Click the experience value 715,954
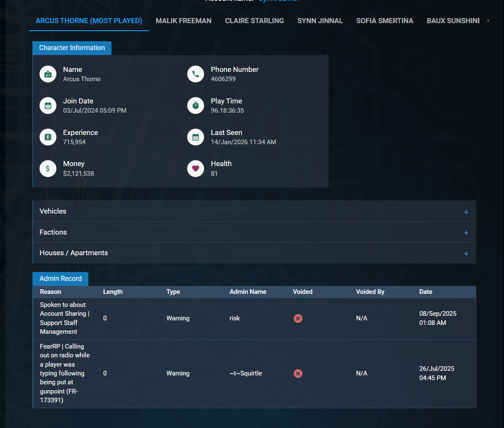Image resolution: width=504 pixels, height=428 pixels. 74,142
